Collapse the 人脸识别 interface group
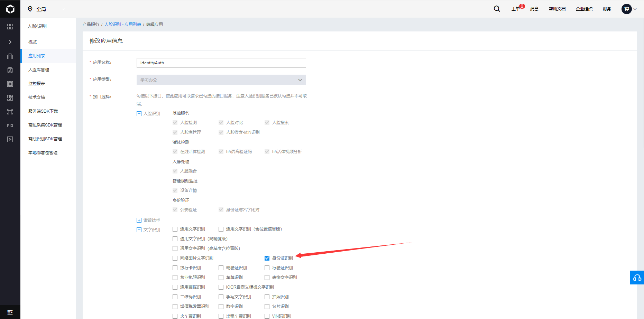 click(x=139, y=114)
